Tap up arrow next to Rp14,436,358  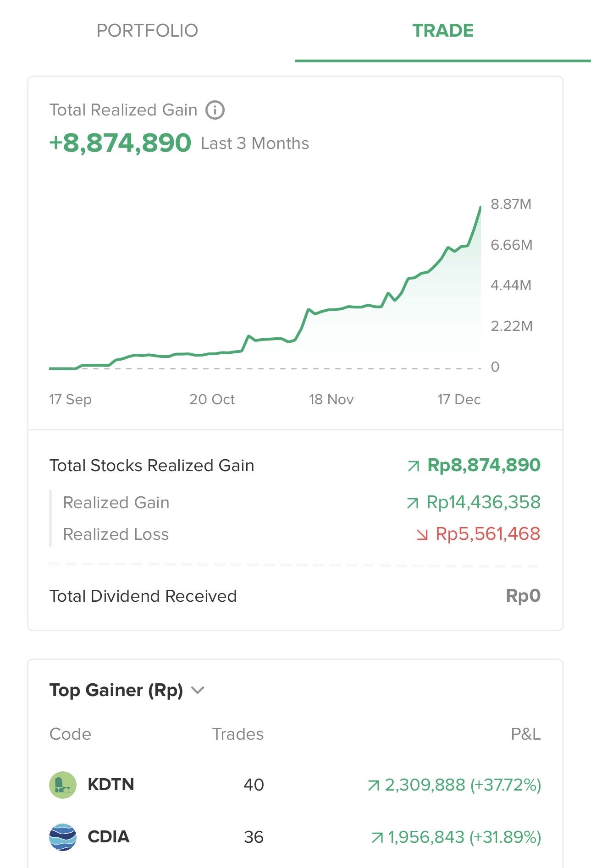(412, 503)
